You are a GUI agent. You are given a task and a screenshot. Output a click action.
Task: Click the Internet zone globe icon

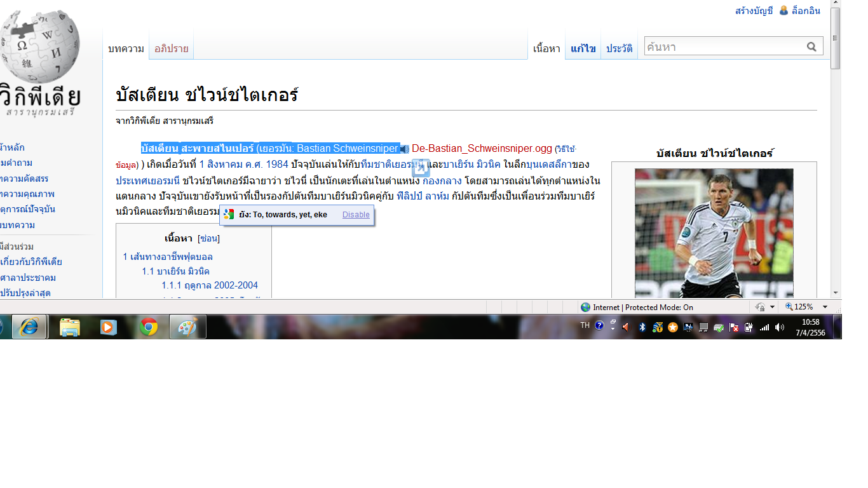(x=586, y=308)
